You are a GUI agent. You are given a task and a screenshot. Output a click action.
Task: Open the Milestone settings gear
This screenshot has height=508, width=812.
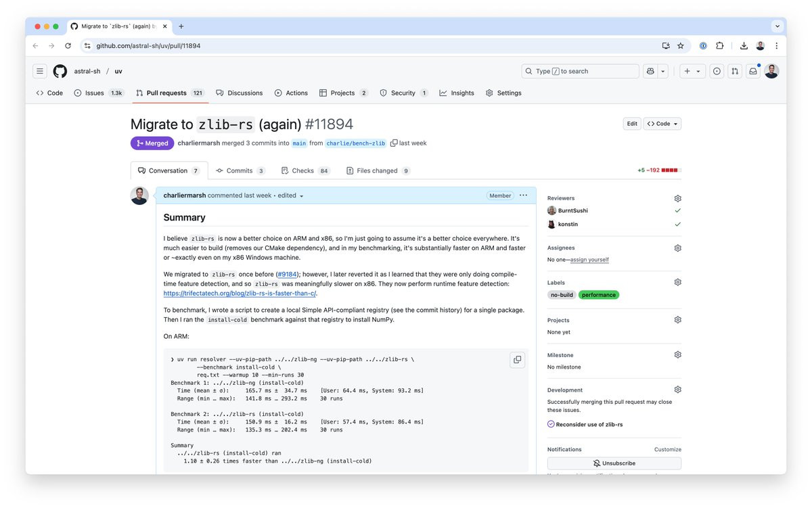click(x=677, y=355)
